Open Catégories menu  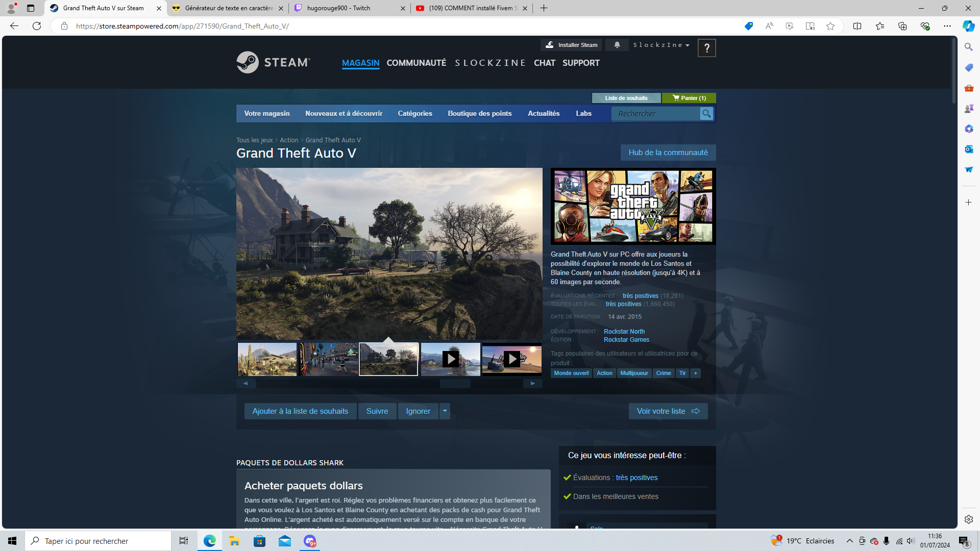[415, 114]
